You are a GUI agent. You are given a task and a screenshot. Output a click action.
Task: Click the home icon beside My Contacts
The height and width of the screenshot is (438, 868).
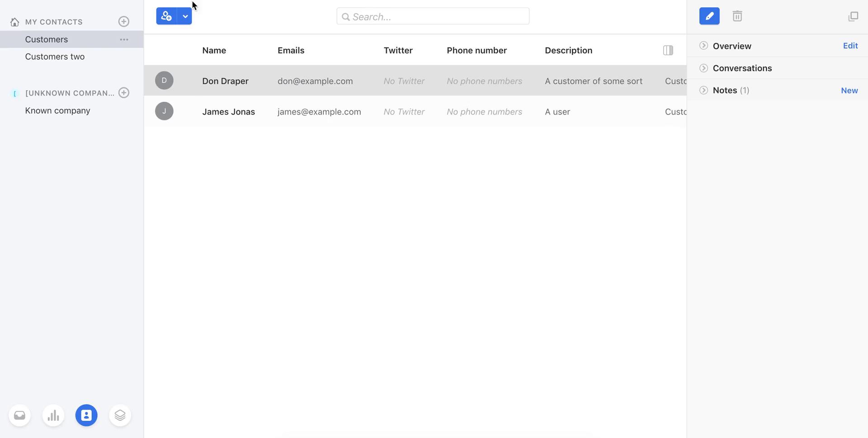tap(14, 22)
